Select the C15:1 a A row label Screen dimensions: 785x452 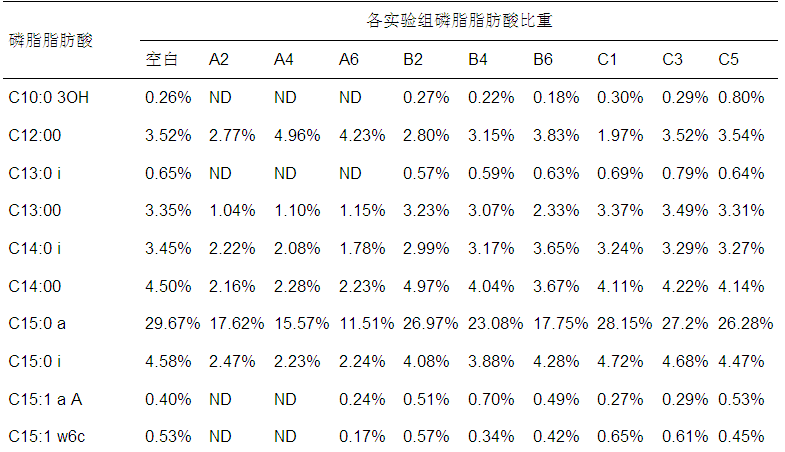point(44,398)
